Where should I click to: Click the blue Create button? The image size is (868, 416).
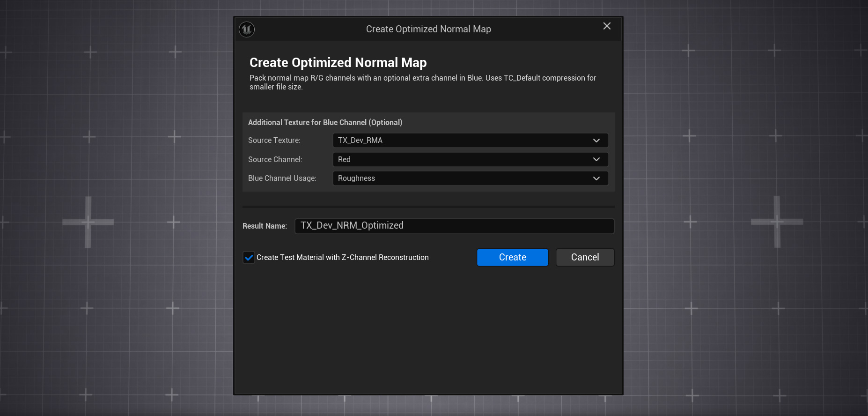coord(513,257)
